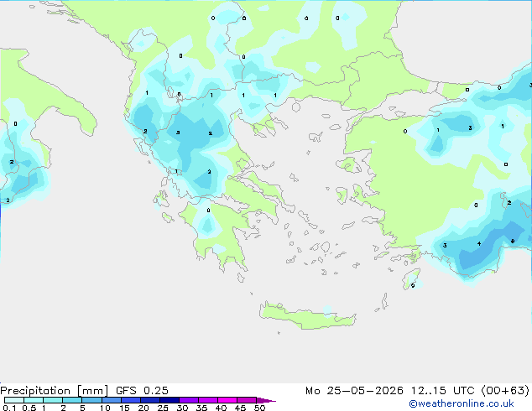Click the '25' legend scale label
The height and width of the screenshot is (411, 532).
pyautogui.click(x=163, y=408)
